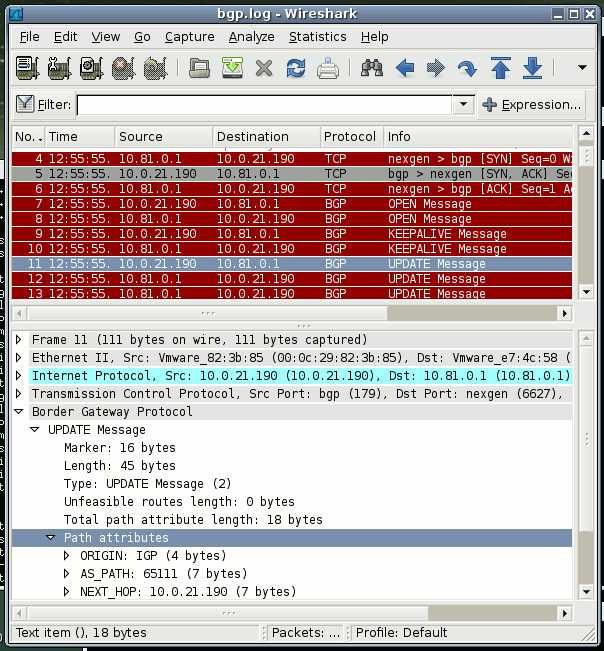Expand the AS_PATH: 65111 attribute
This screenshot has height=651, width=604.
point(66,573)
